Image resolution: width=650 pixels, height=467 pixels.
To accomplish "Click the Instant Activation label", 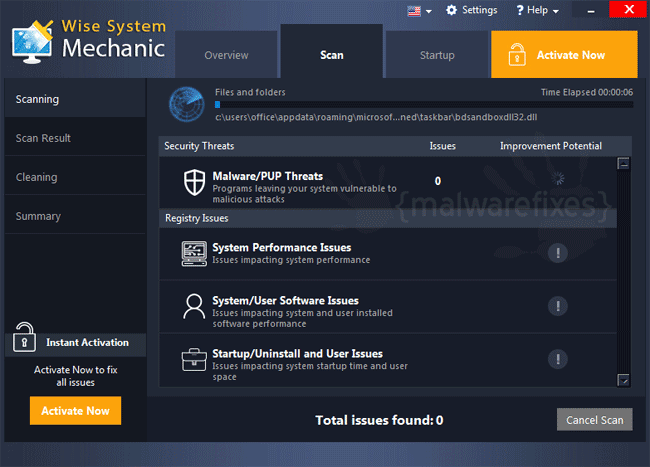I will 87,342.
